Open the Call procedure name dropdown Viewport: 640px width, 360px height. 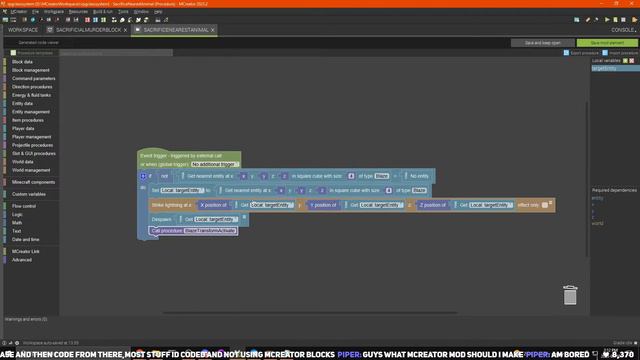coord(210,231)
